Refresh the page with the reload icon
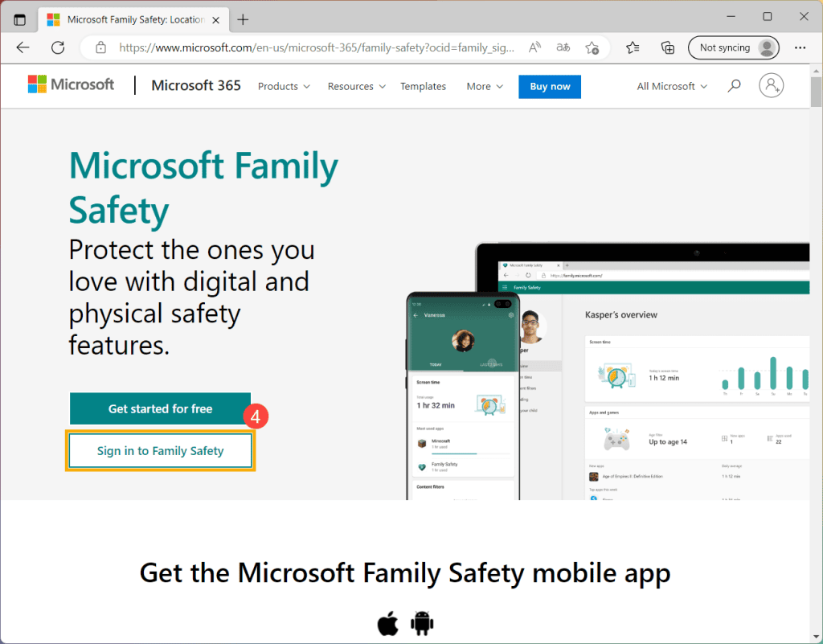Screen dimensions: 823x644 58,47
